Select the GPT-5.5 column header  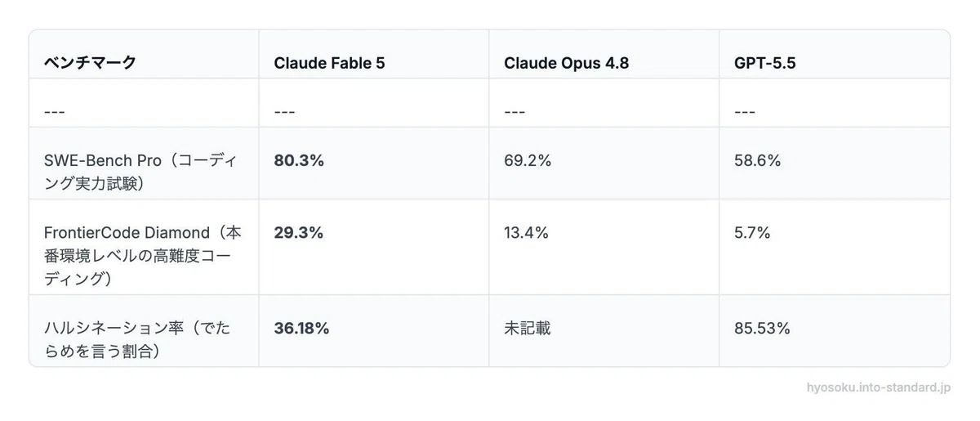click(x=764, y=63)
